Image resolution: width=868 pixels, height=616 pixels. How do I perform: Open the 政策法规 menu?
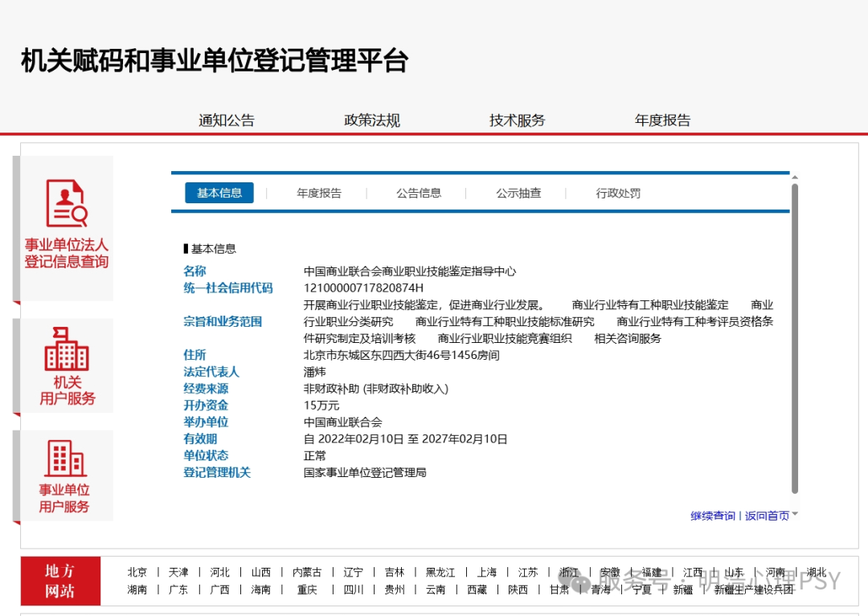[x=372, y=120]
